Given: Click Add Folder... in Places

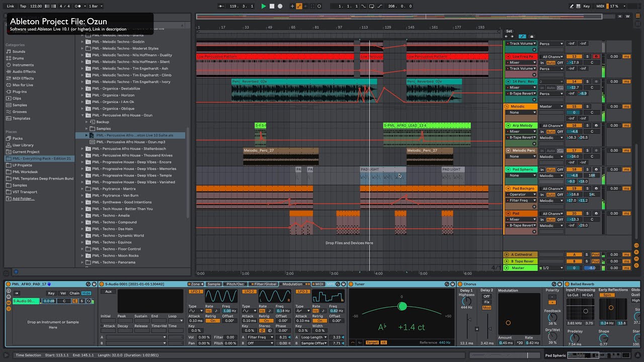Looking at the screenshot, I should (23, 199).
